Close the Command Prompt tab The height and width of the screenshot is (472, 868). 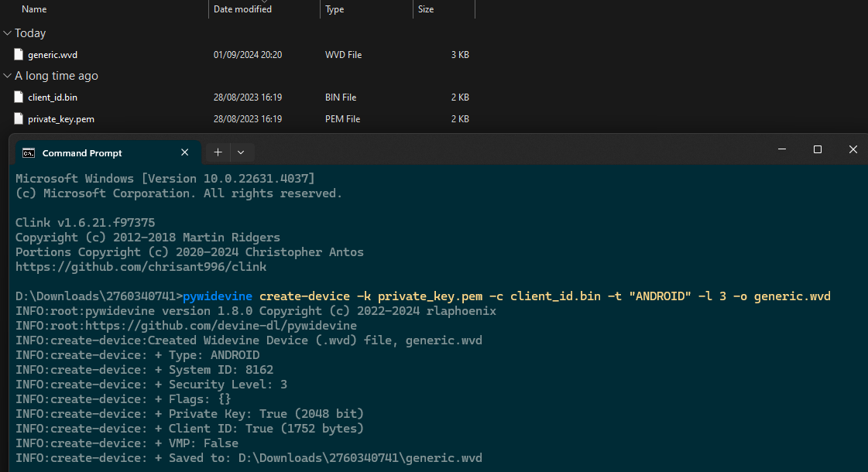coord(184,152)
